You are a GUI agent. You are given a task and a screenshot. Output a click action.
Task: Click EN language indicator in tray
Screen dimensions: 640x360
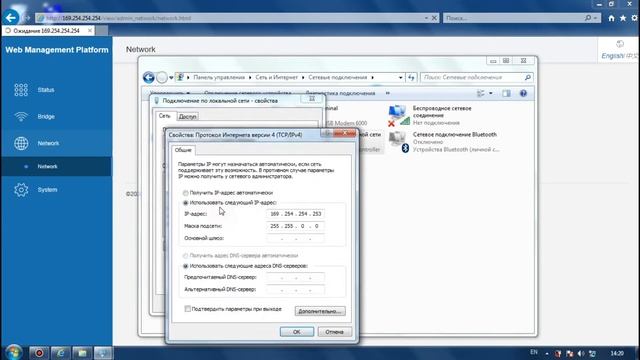[533, 352]
